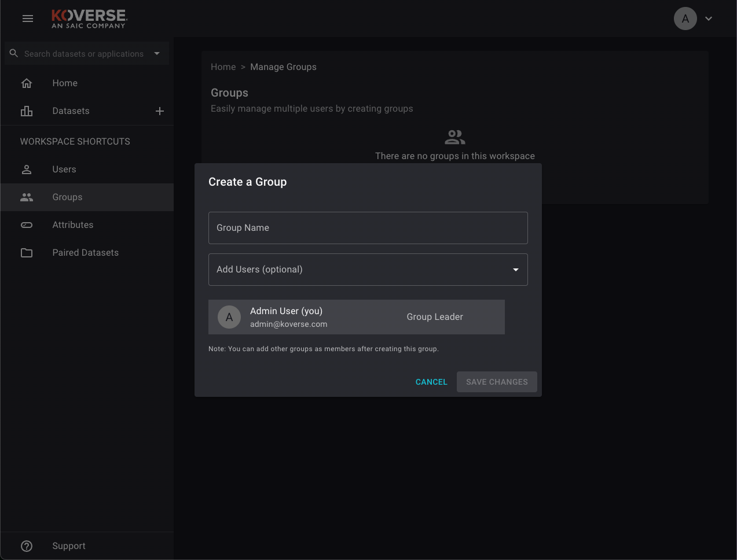Click the user avatar in top bar
The height and width of the screenshot is (560, 737).
[x=685, y=19]
